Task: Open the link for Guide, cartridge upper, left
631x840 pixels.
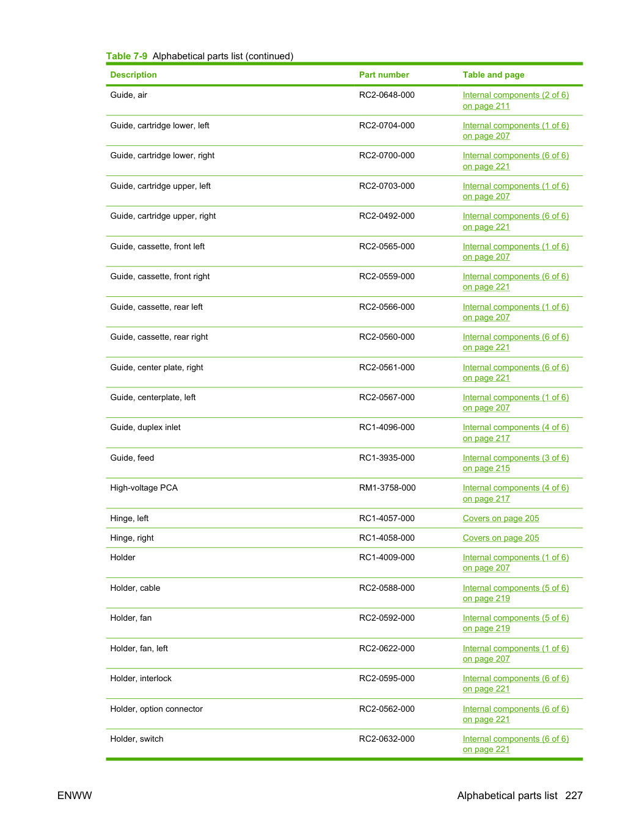Action: [516, 191]
